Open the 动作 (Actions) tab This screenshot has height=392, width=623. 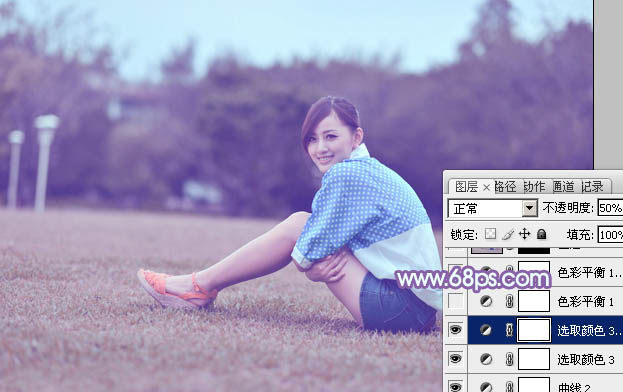click(x=534, y=187)
